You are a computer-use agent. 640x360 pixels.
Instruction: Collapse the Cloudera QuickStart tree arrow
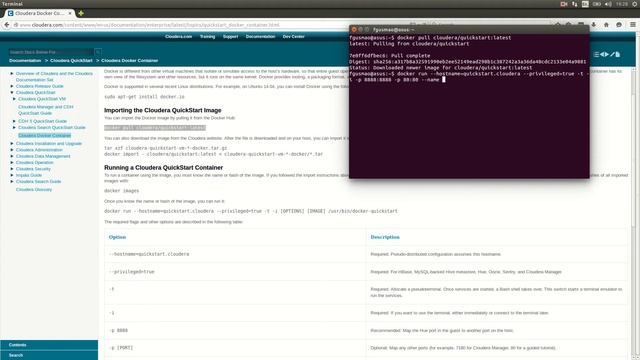point(12,93)
